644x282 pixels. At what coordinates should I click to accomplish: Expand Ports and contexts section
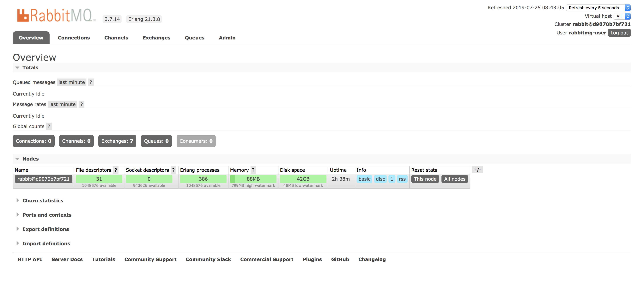click(47, 215)
